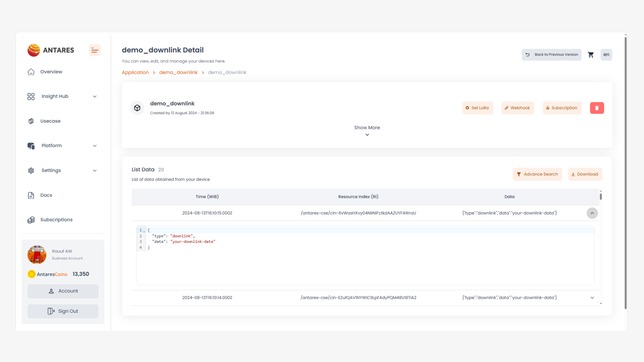The image size is (644, 362).
Task: Open the shopping cart icon
Action: (591, 55)
